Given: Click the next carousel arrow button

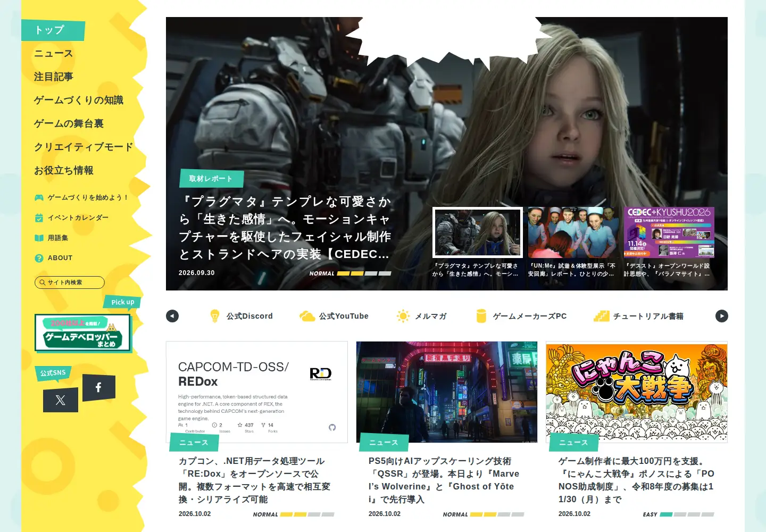Looking at the screenshot, I should click(721, 316).
